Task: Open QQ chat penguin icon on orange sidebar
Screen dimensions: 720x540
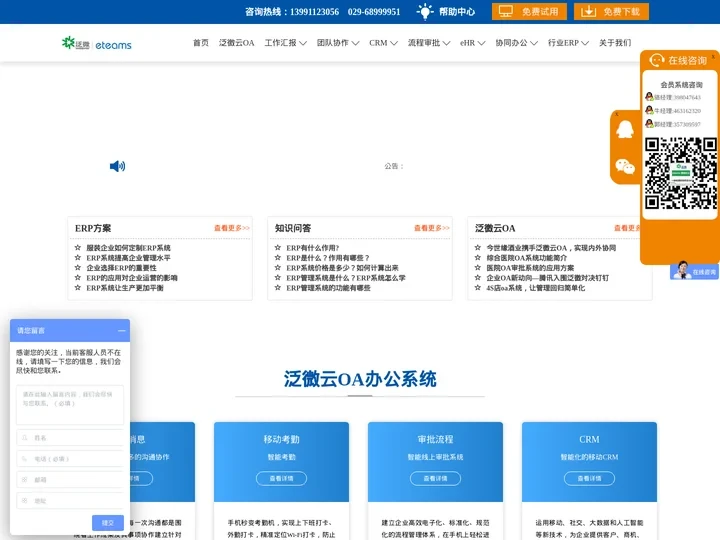Action: pos(624,129)
